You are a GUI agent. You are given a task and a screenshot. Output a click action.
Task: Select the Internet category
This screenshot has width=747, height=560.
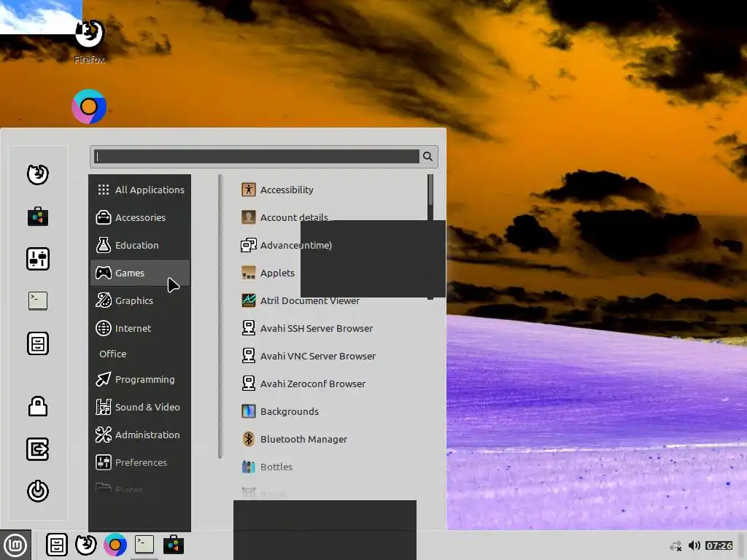(x=140, y=328)
